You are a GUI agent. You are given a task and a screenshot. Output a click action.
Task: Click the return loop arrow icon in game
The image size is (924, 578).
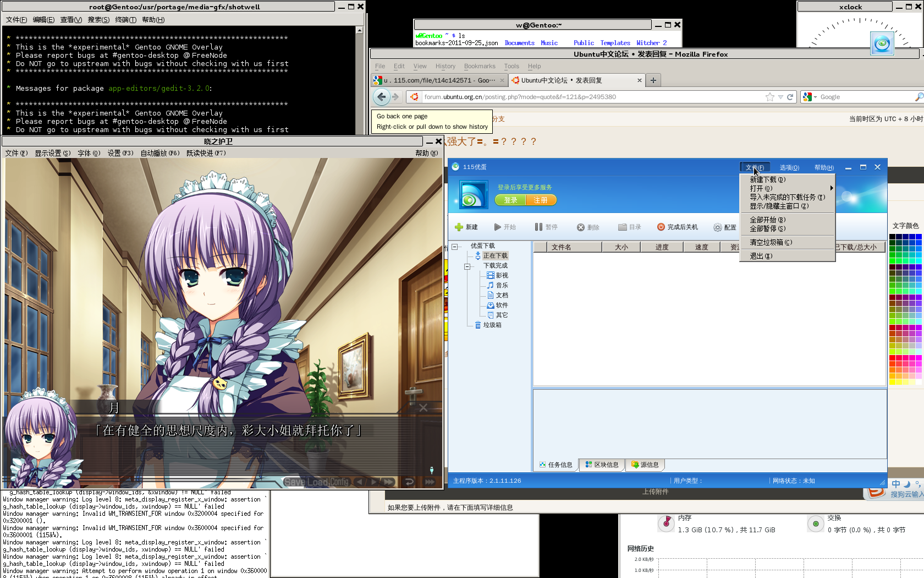[x=409, y=482]
